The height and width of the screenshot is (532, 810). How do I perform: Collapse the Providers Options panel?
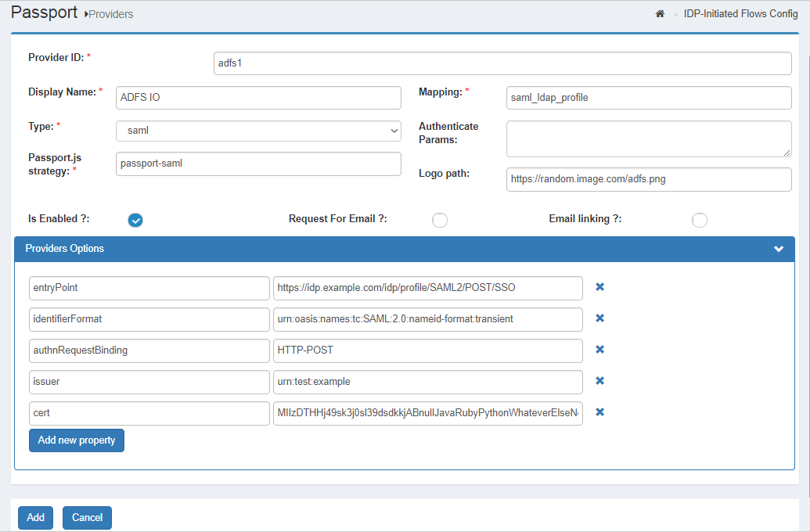point(778,249)
